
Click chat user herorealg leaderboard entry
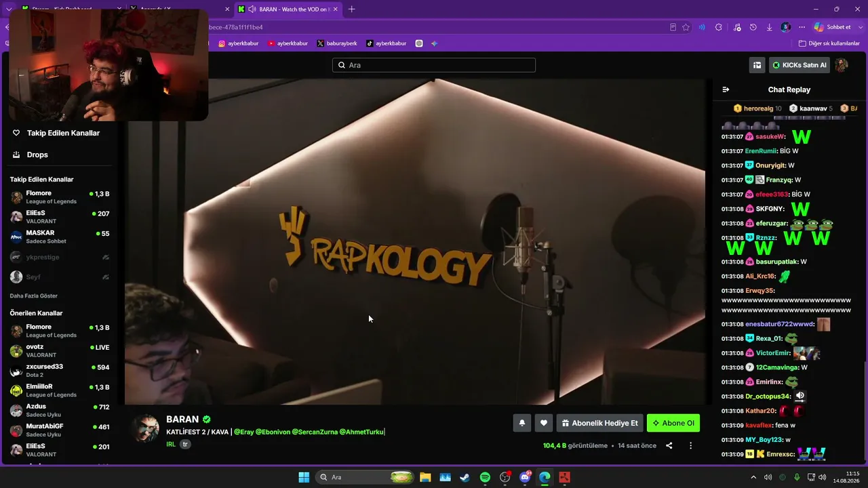tap(757, 108)
